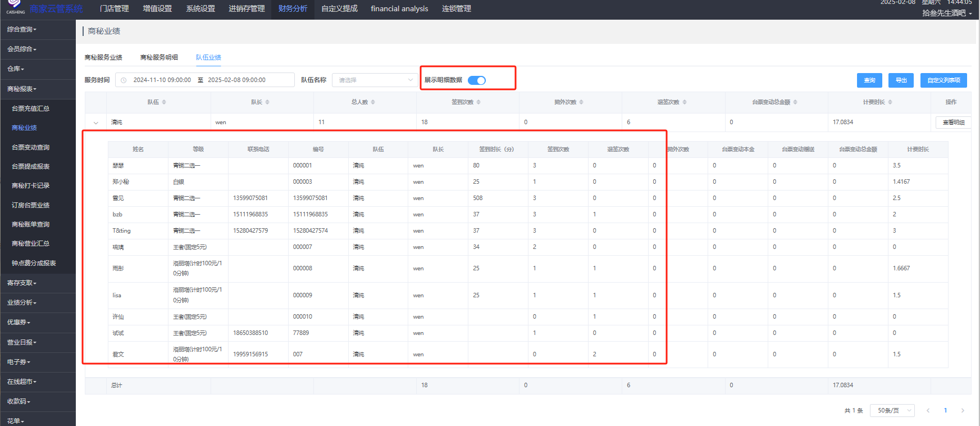
Task: Select the 队伍业绩 tab
Action: (208, 57)
